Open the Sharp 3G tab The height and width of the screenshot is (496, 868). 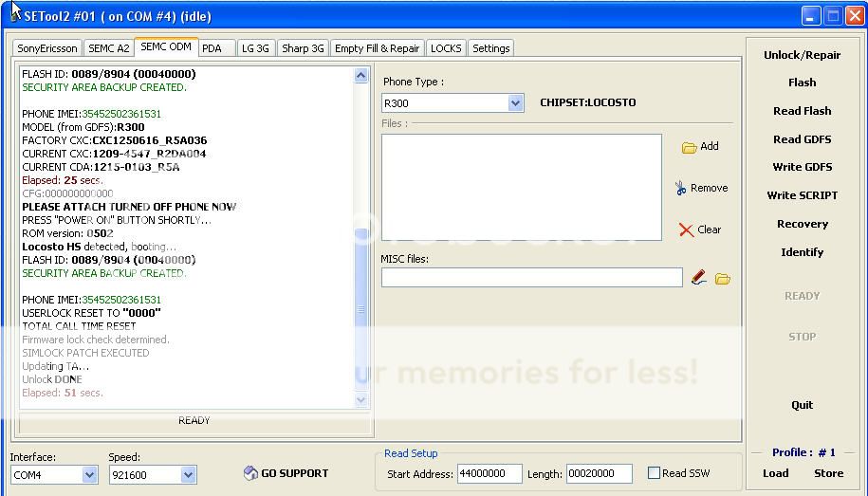(x=303, y=48)
